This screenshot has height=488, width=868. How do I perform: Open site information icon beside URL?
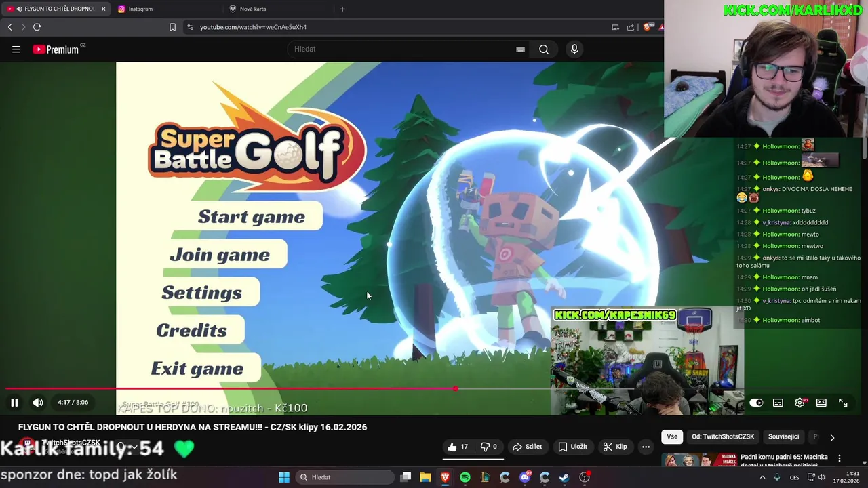[x=190, y=27]
